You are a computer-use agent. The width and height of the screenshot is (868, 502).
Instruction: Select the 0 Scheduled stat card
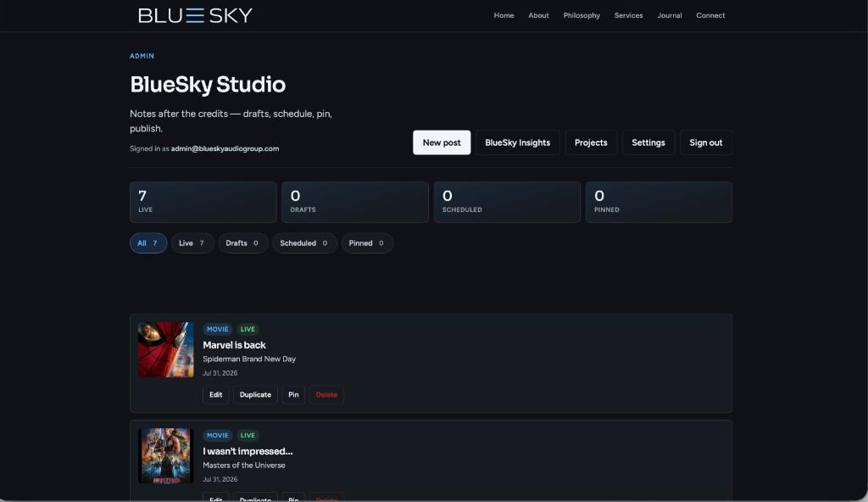(x=507, y=202)
